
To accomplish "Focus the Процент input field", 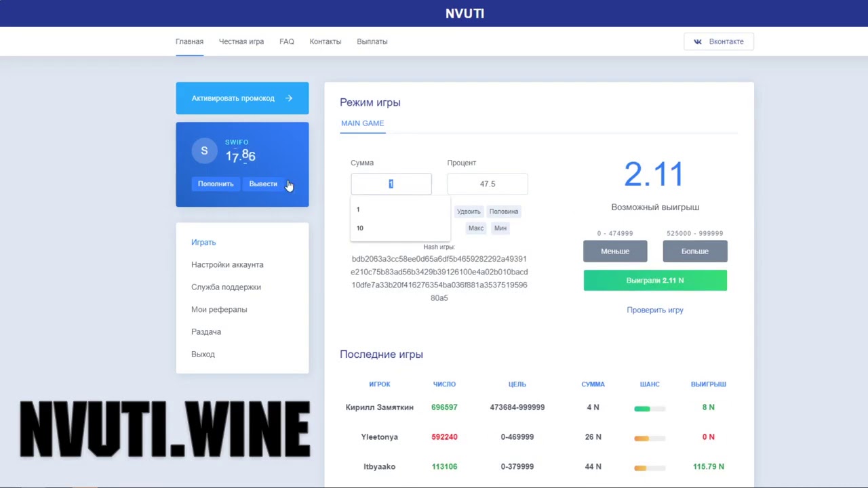I will click(x=488, y=184).
